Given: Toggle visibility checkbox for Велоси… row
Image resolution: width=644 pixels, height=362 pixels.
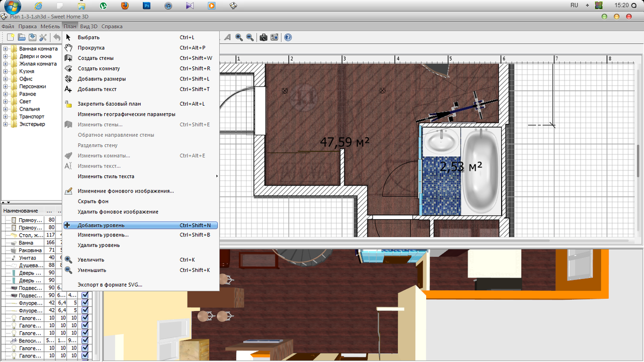Looking at the screenshot, I should coord(85,340).
